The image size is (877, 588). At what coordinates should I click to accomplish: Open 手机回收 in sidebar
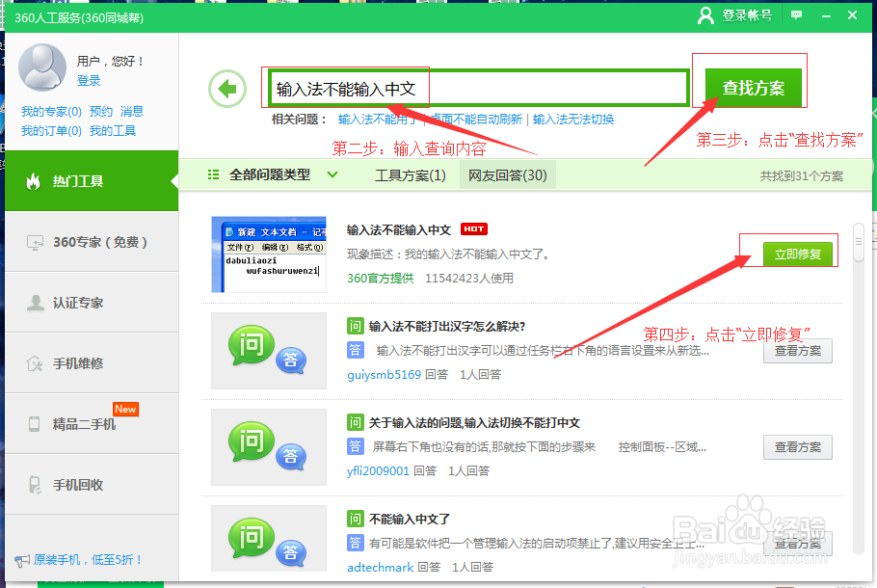pyautogui.click(x=92, y=485)
